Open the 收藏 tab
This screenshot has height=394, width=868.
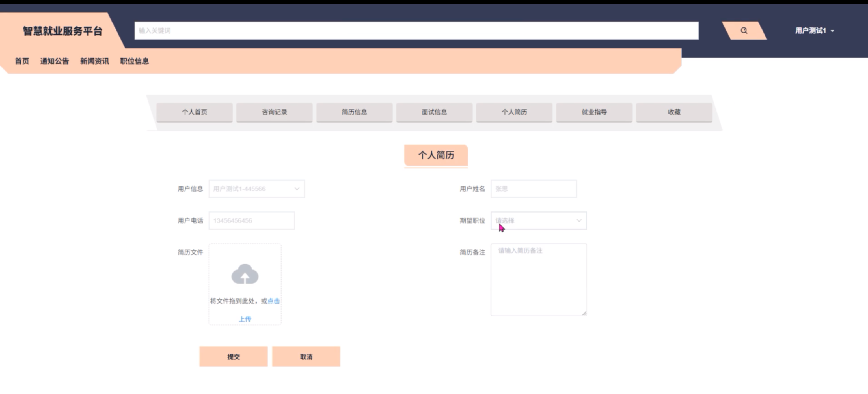pos(674,112)
